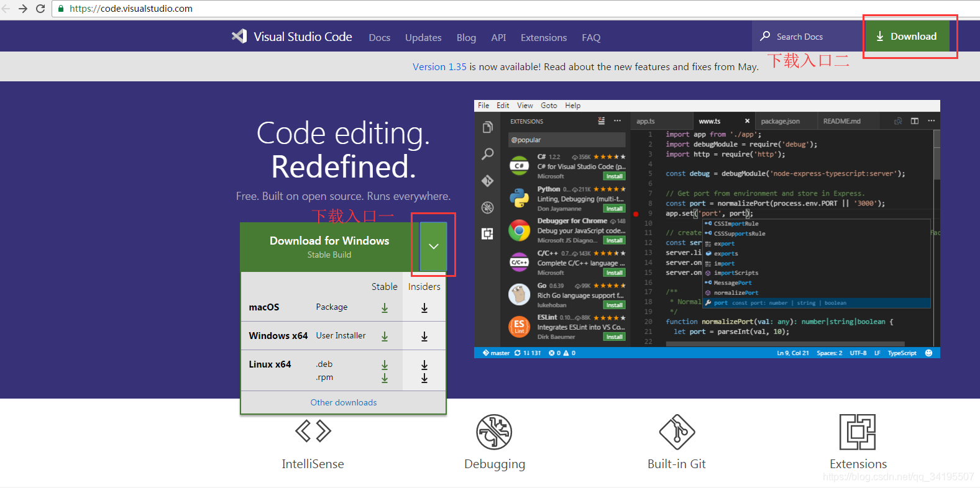
Task: Download Linux .rpm Stable arrow
Action: (385, 378)
